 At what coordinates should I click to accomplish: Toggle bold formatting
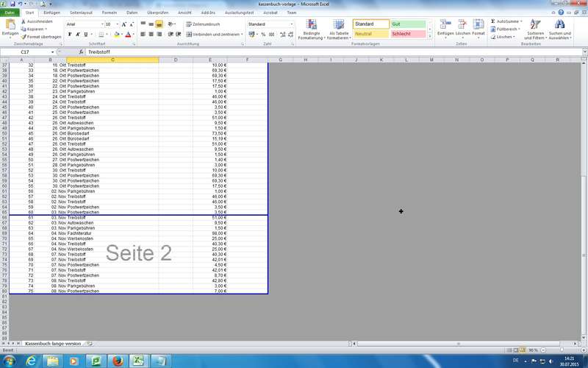(69, 34)
